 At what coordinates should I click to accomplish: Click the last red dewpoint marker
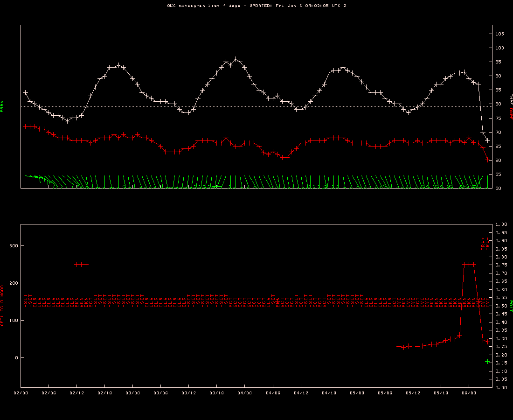tap(488, 160)
